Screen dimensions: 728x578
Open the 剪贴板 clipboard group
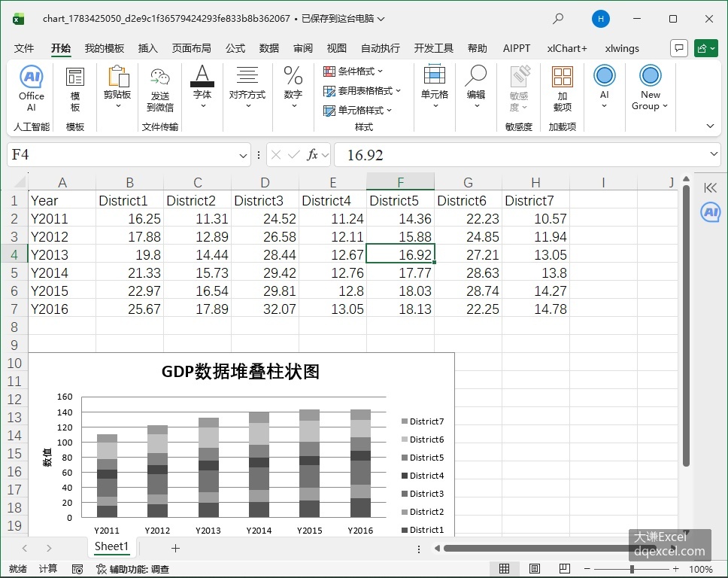117,88
